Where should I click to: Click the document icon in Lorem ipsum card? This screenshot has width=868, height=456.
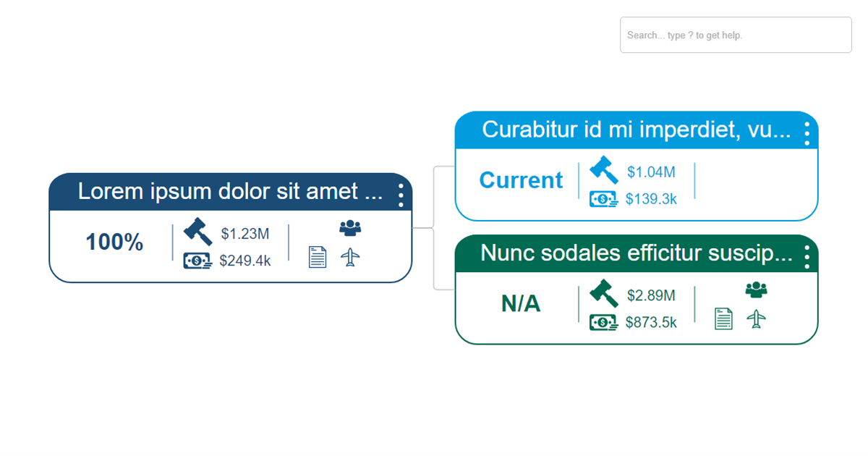[318, 257]
